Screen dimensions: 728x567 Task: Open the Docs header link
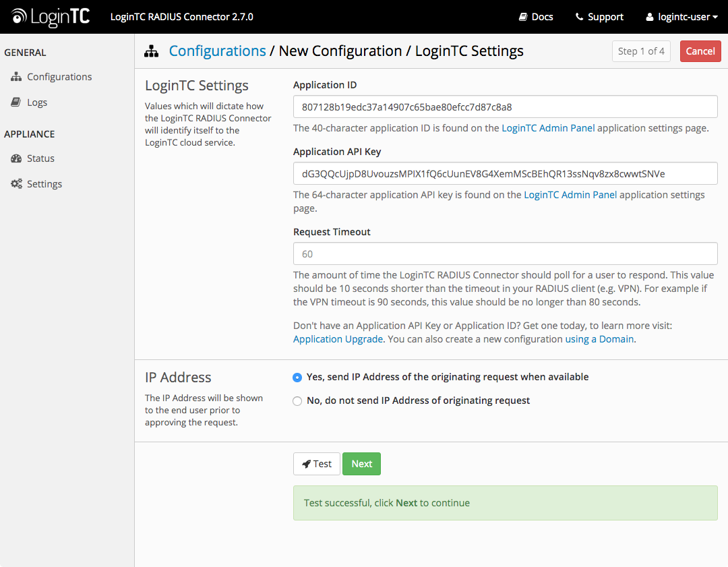coord(536,17)
